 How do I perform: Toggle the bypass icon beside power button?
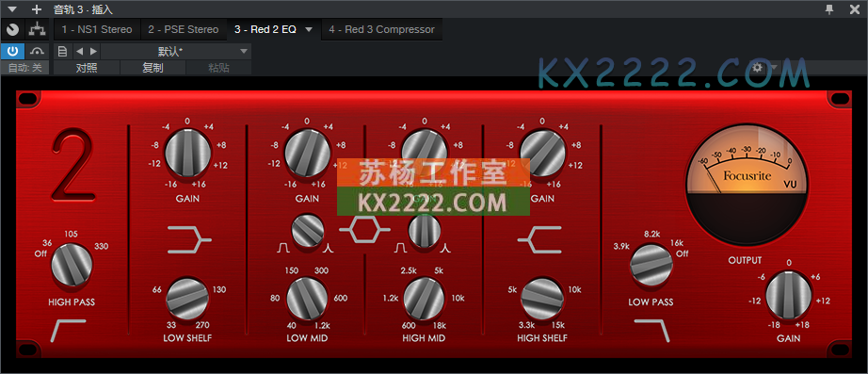coord(37,52)
